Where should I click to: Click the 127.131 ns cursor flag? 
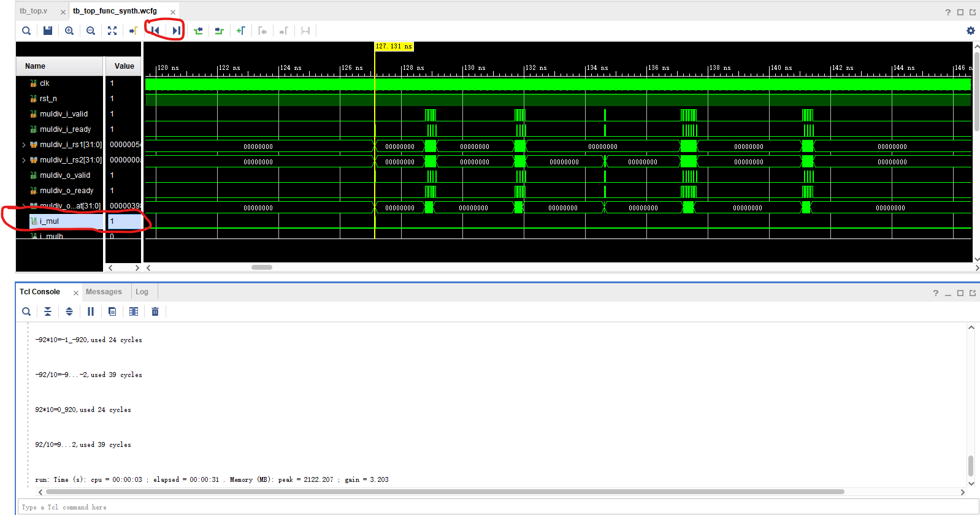(x=394, y=47)
